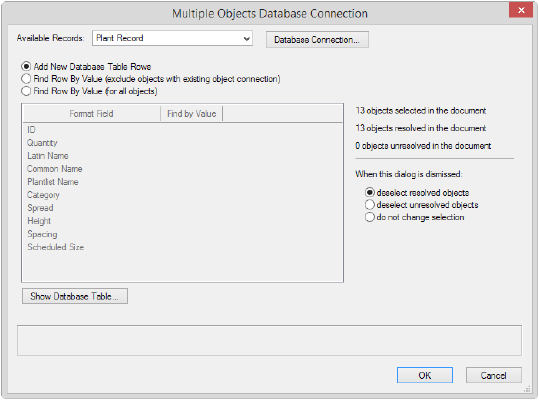Image resolution: width=539 pixels, height=400 pixels.
Task: Click the Format Field column header
Action: [91, 113]
